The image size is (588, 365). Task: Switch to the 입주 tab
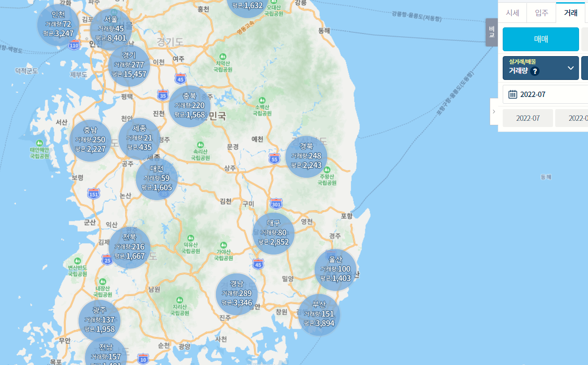click(x=541, y=13)
